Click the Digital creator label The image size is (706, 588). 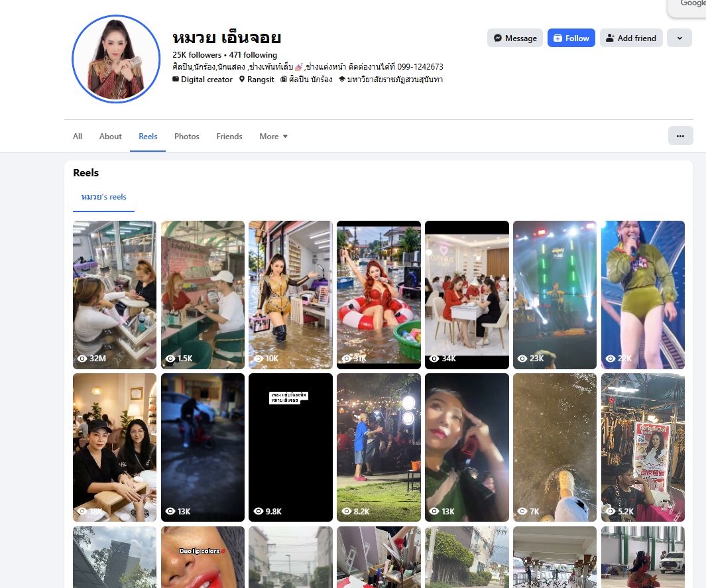pyautogui.click(x=207, y=80)
